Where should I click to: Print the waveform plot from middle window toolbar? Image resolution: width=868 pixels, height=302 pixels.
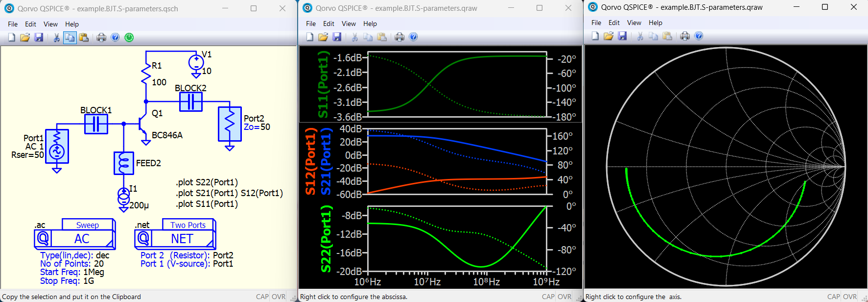[399, 37]
